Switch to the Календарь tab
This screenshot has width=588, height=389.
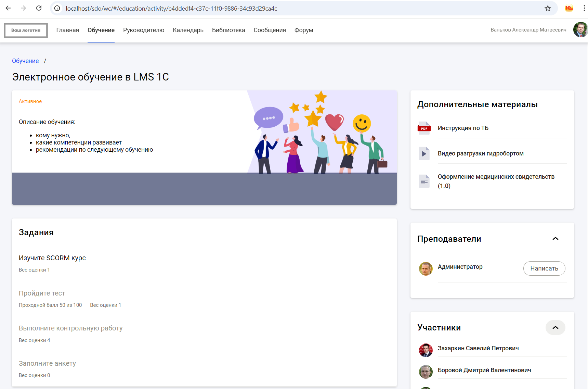(188, 30)
